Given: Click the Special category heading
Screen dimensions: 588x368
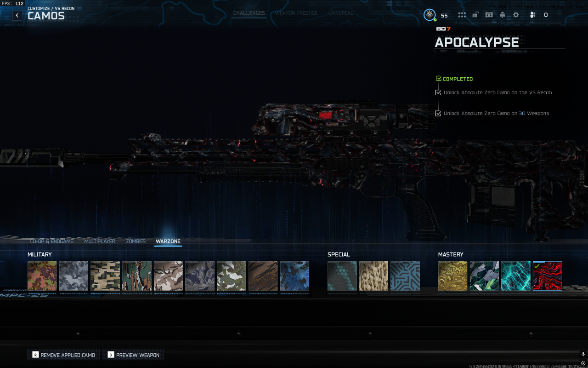Looking at the screenshot, I should [x=339, y=254].
